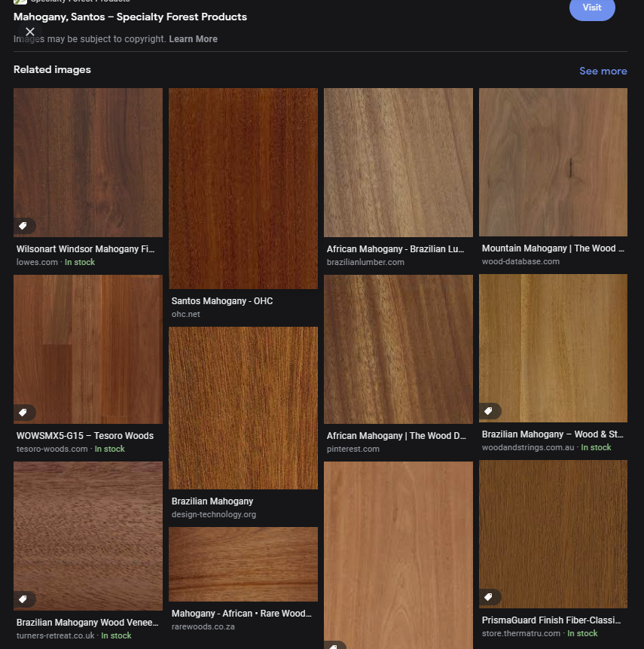Close the image preview with the X icon
The width and height of the screenshot is (644, 649).
[x=30, y=32]
